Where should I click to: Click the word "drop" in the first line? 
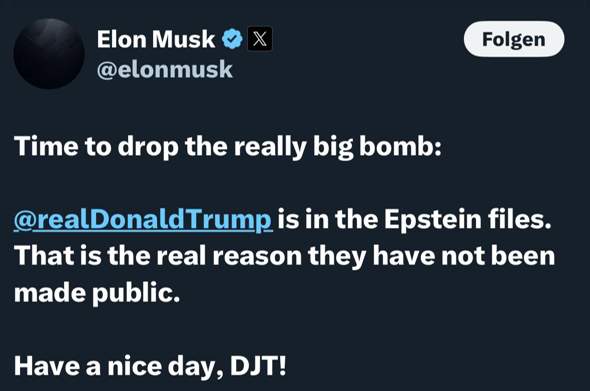pos(148,148)
